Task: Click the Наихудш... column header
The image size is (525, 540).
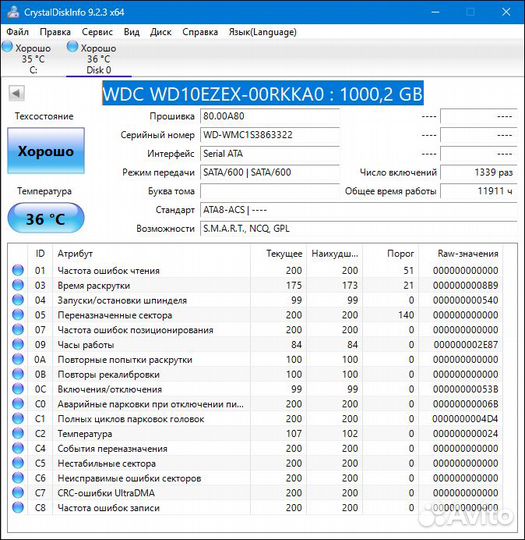Action: coord(334,254)
